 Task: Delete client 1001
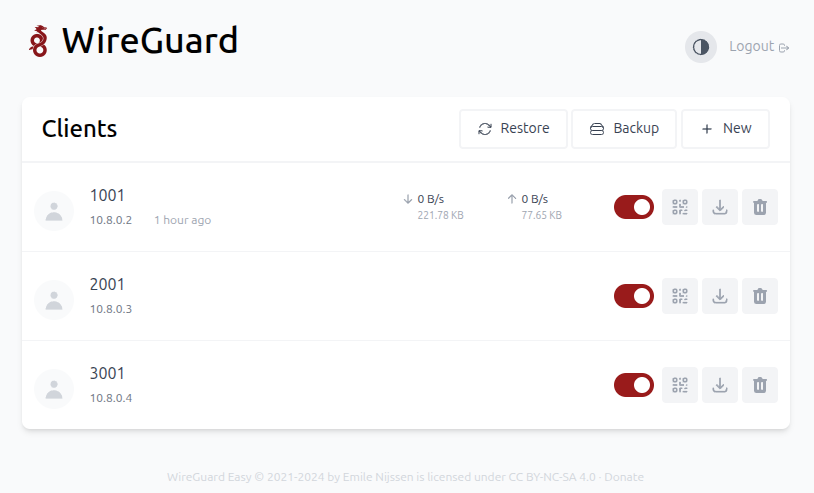click(760, 207)
